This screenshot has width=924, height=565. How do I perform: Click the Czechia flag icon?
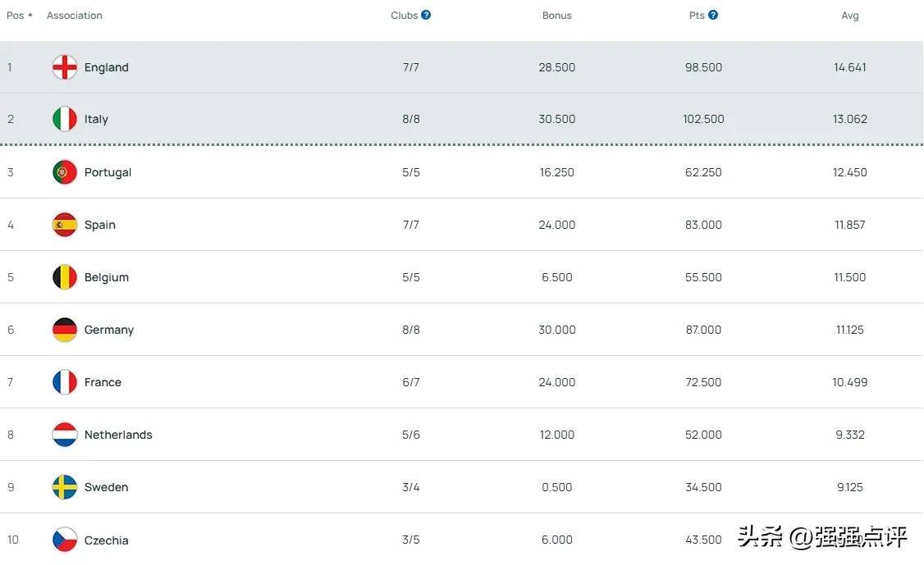coord(65,540)
